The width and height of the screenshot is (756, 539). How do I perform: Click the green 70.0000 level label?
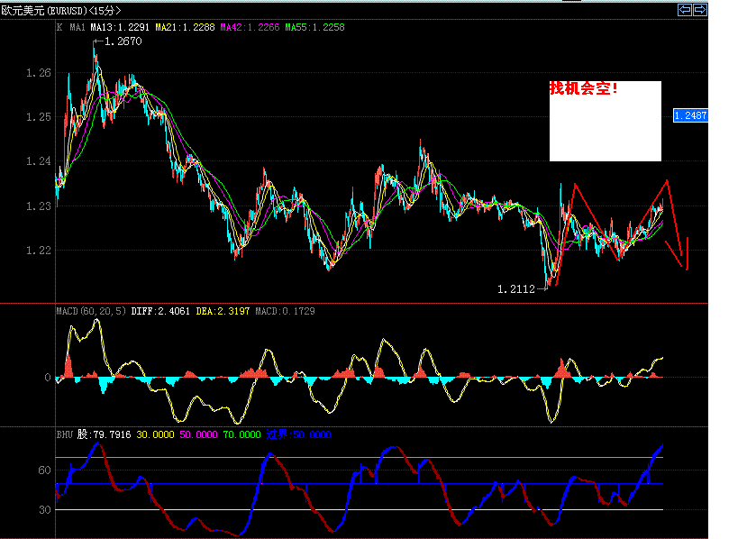pos(242,434)
